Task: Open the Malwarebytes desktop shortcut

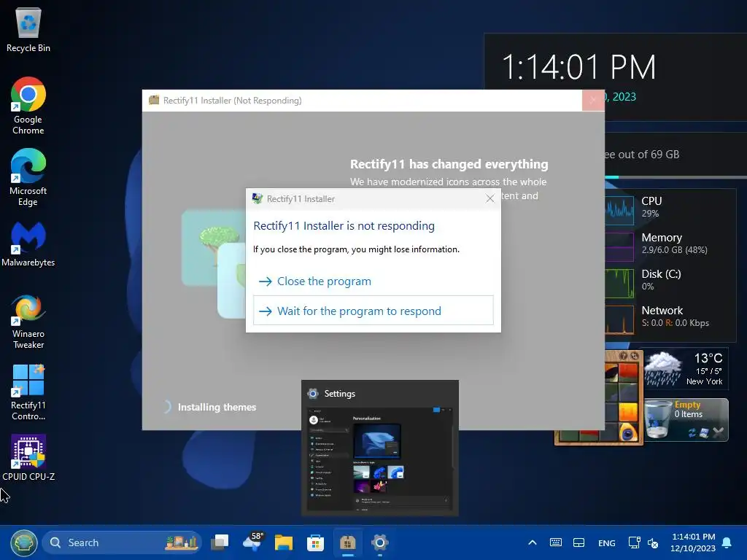Action: coord(28,244)
